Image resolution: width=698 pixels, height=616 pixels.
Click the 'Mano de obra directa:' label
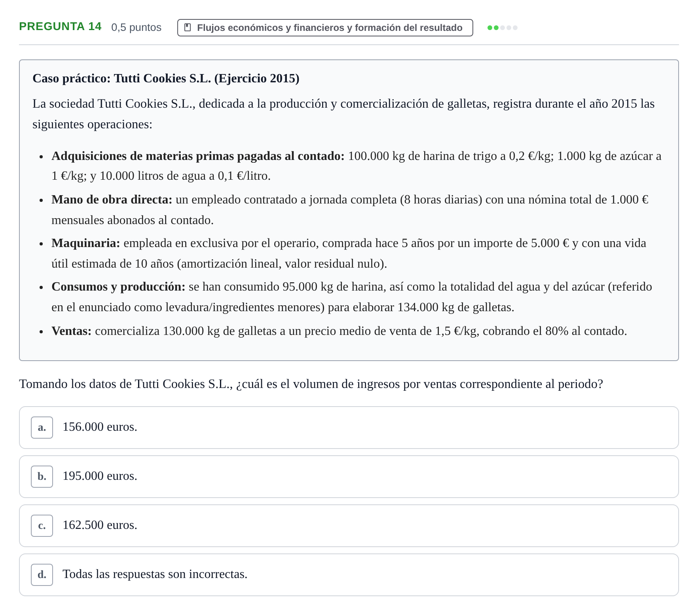click(x=112, y=200)
